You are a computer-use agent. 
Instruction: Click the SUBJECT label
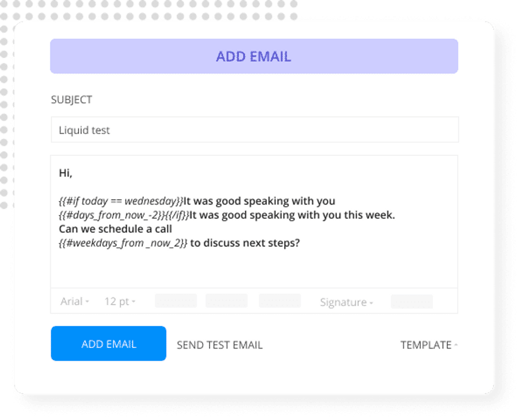click(71, 100)
